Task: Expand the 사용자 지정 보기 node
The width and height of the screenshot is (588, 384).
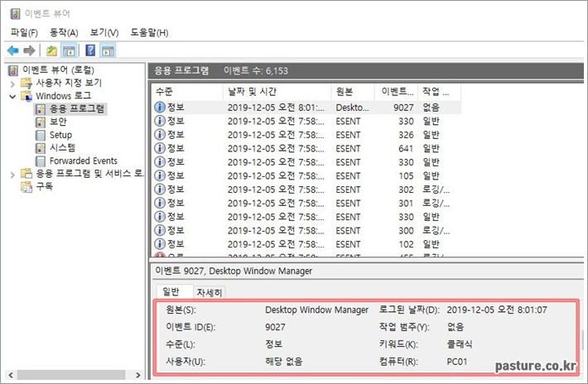Action: point(12,83)
